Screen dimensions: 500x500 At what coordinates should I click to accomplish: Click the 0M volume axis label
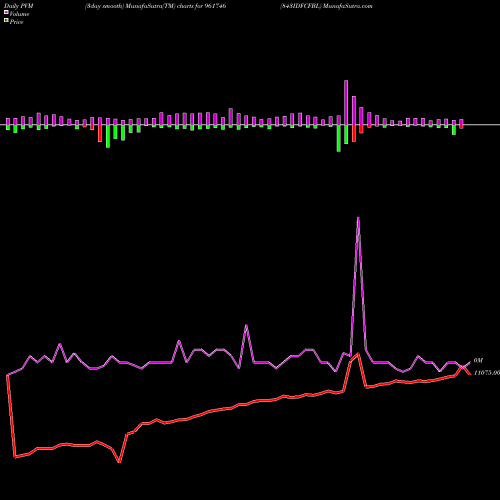coord(478,361)
